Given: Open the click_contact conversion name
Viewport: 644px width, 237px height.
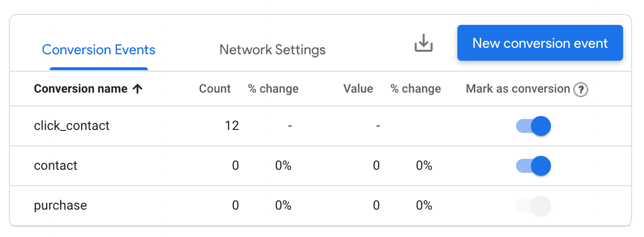Looking at the screenshot, I should [72, 126].
